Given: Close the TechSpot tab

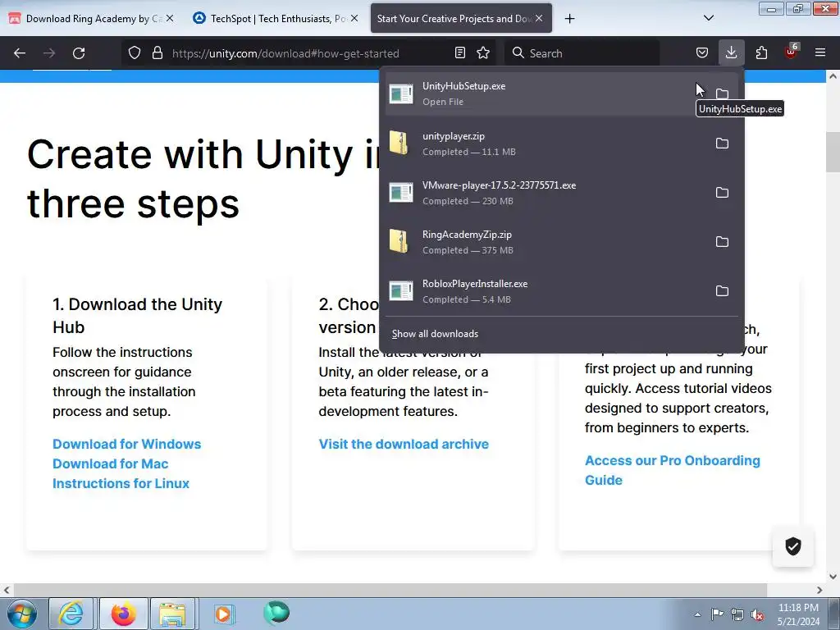Looking at the screenshot, I should (x=354, y=18).
